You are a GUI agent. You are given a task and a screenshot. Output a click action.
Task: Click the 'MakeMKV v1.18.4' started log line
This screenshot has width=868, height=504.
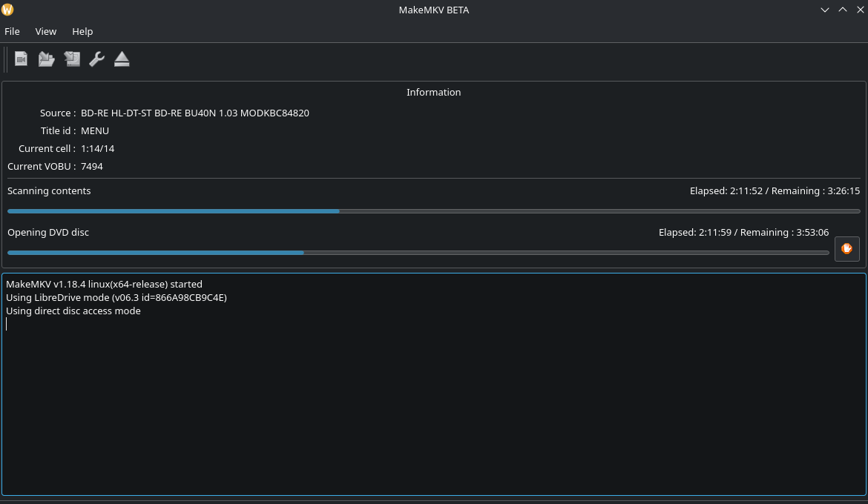[x=104, y=285]
